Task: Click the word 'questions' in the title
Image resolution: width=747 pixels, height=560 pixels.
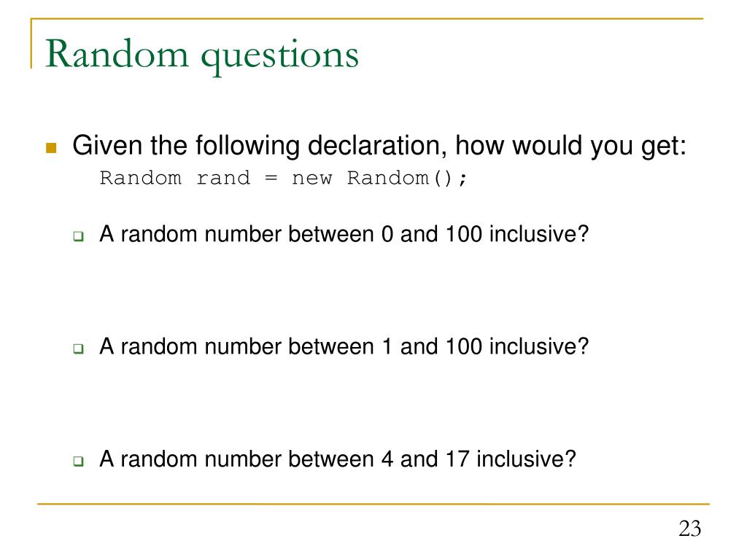Action: [x=279, y=57]
